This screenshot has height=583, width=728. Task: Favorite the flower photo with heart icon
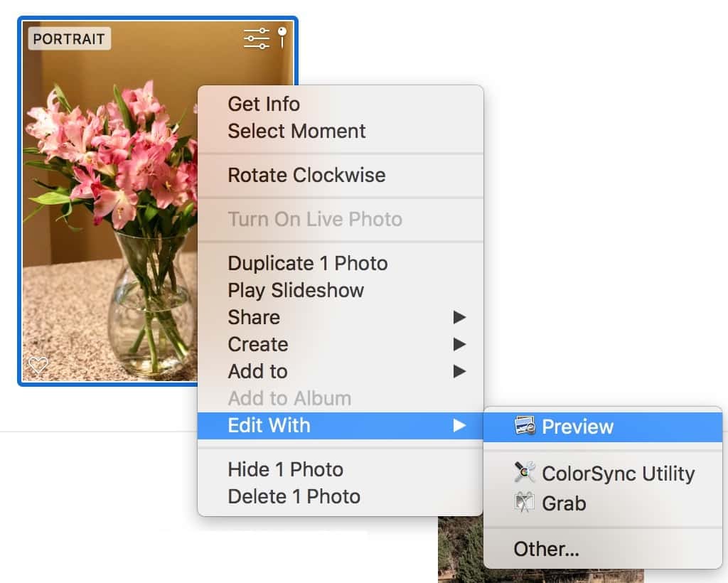click(x=38, y=365)
